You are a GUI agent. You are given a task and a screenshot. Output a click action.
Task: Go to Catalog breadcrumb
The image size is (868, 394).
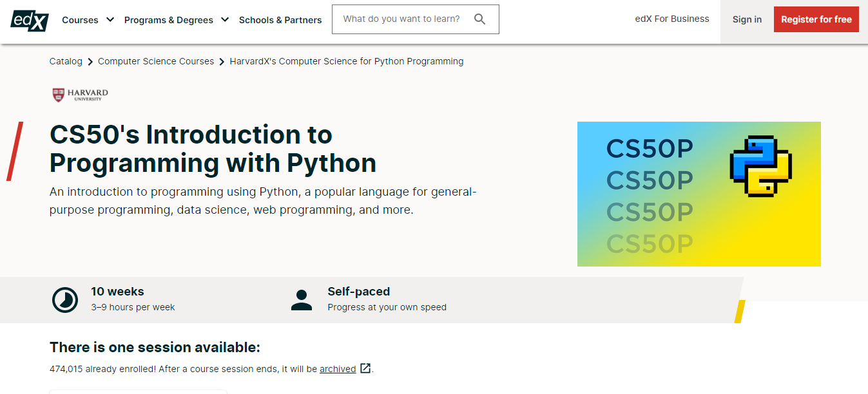(66, 61)
